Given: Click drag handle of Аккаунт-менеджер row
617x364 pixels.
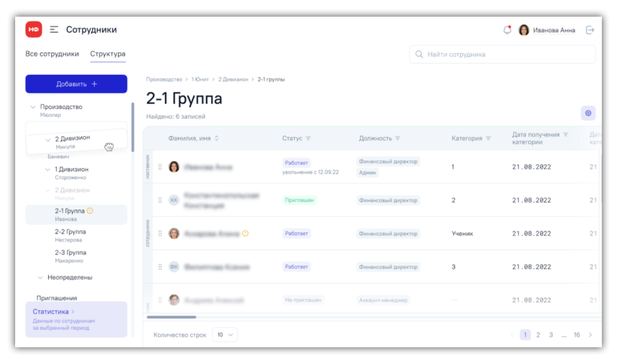Looking at the screenshot, I should coord(160,300).
